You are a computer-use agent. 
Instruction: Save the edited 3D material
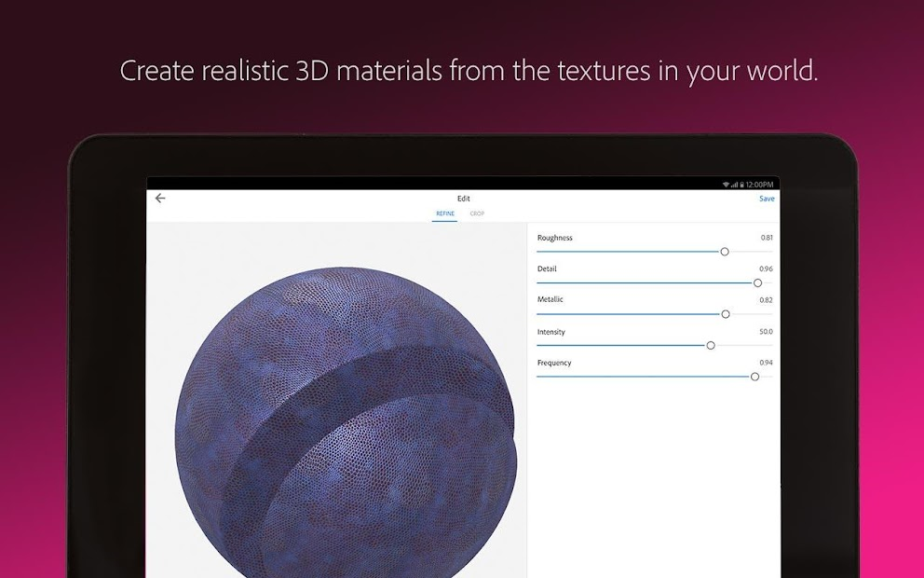coord(767,198)
